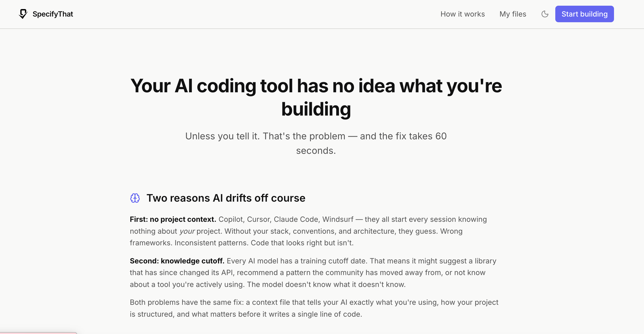The height and width of the screenshot is (334, 644).
Task: Toggle dark mode with the moon icon
Action: click(545, 14)
